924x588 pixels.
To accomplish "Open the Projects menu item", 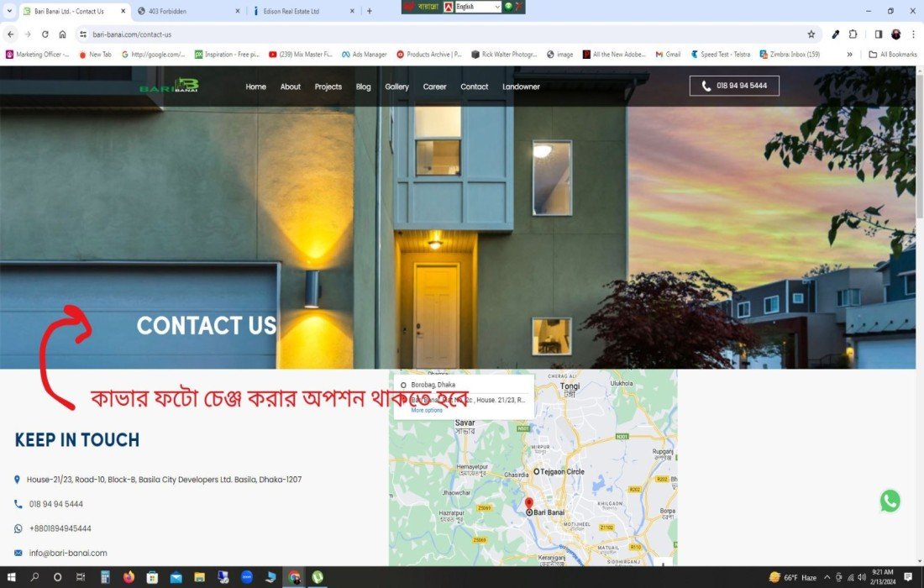I will [328, 87].
